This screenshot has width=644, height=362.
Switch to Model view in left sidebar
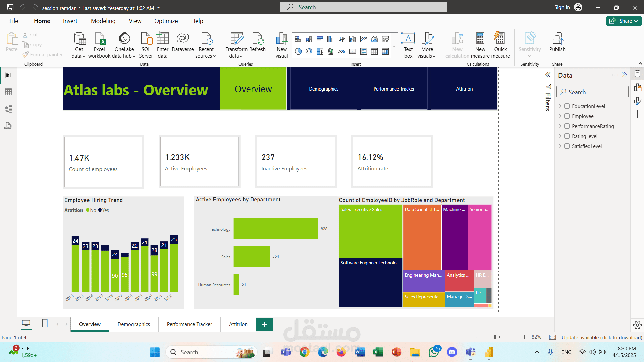pyautogui.click(x=8, y=109)
